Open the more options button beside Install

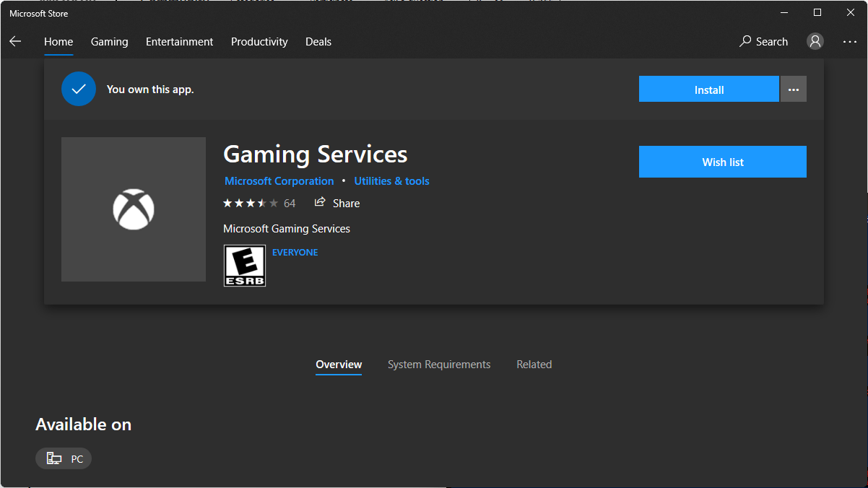pyautogui.click(x=794, y=90)
